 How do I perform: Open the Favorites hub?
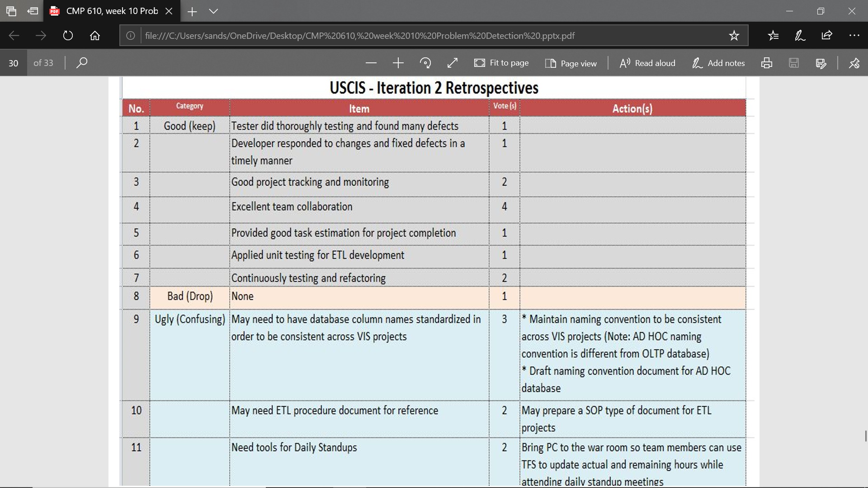[x=773, y=35]
